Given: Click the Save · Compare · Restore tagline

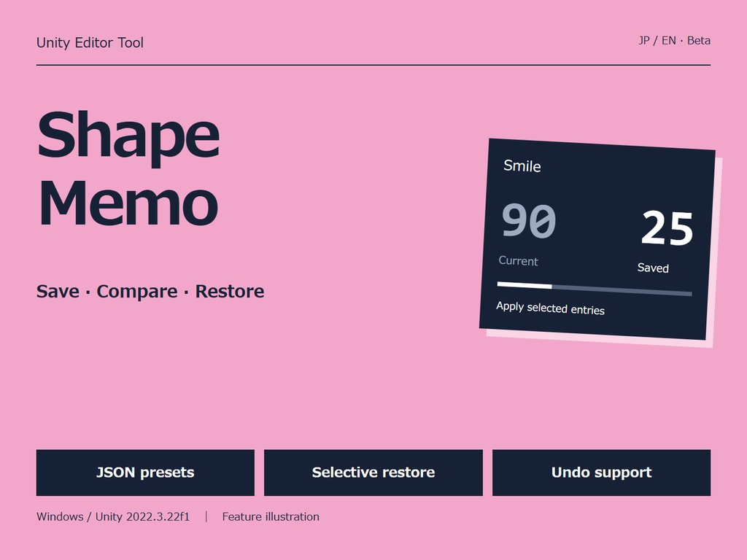Looking at the screenshot, I should pyautogui.click(x=150, y=292).
